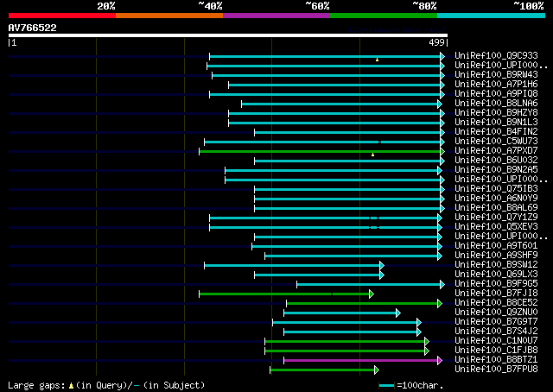Viewport: 553px width, 392px height.
Task: Select hit label UniRef100_B7FPU8
Action: coord(496,370)
